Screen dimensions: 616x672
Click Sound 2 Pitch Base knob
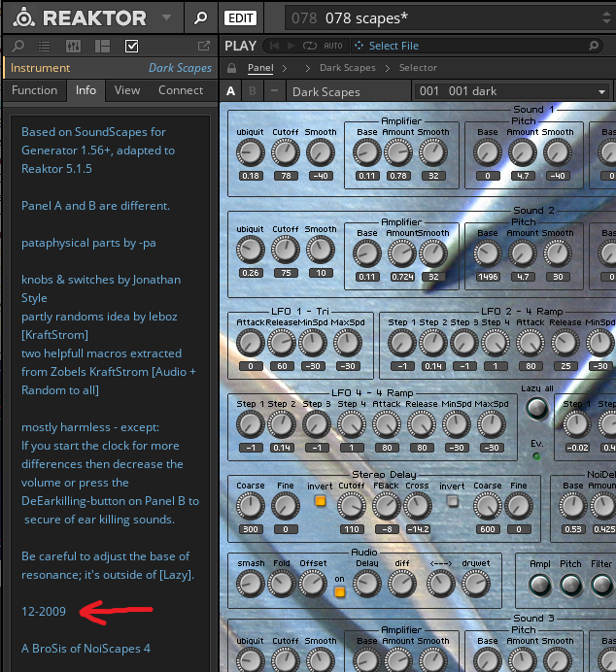click(x=488, y=253)
